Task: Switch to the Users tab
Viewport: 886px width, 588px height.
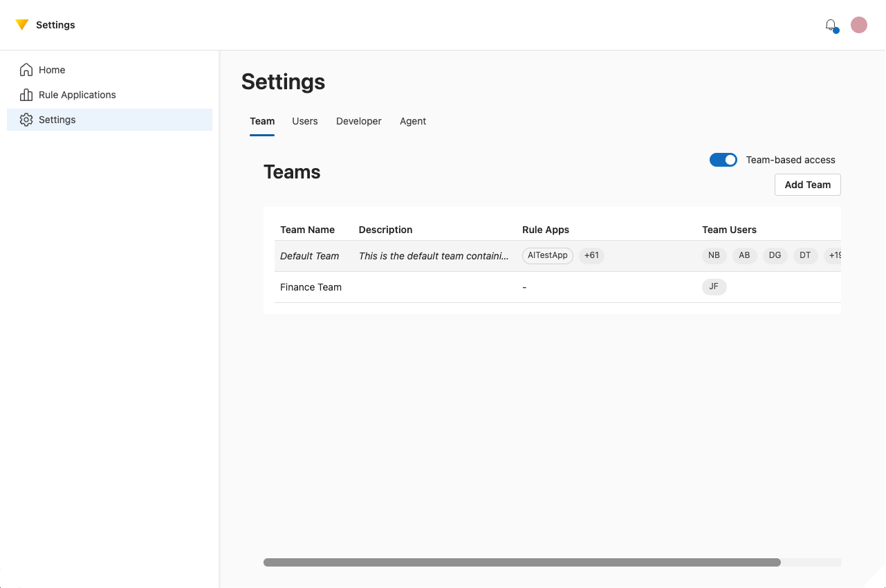Action: 305,121
